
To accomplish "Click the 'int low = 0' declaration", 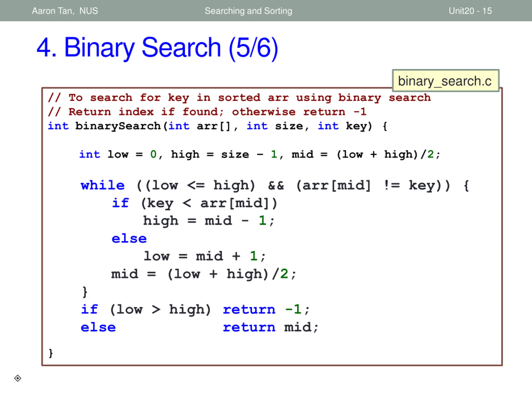I will click(x=118, y=154).
